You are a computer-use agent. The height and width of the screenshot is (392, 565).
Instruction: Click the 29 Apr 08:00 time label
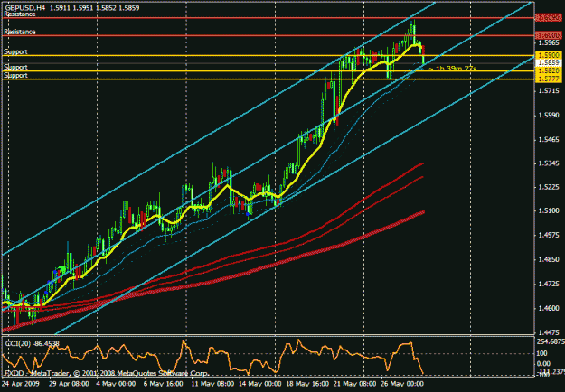point(69,384)
